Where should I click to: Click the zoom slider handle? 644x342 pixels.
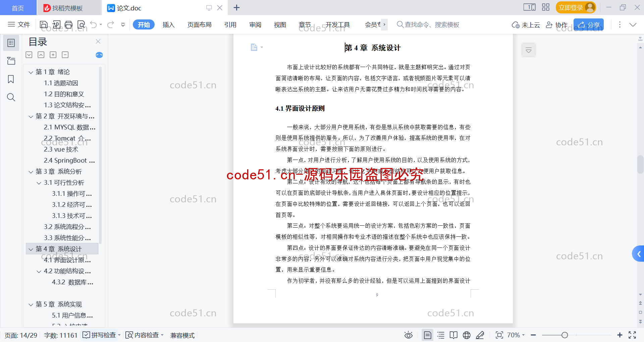tap(565, 335)
